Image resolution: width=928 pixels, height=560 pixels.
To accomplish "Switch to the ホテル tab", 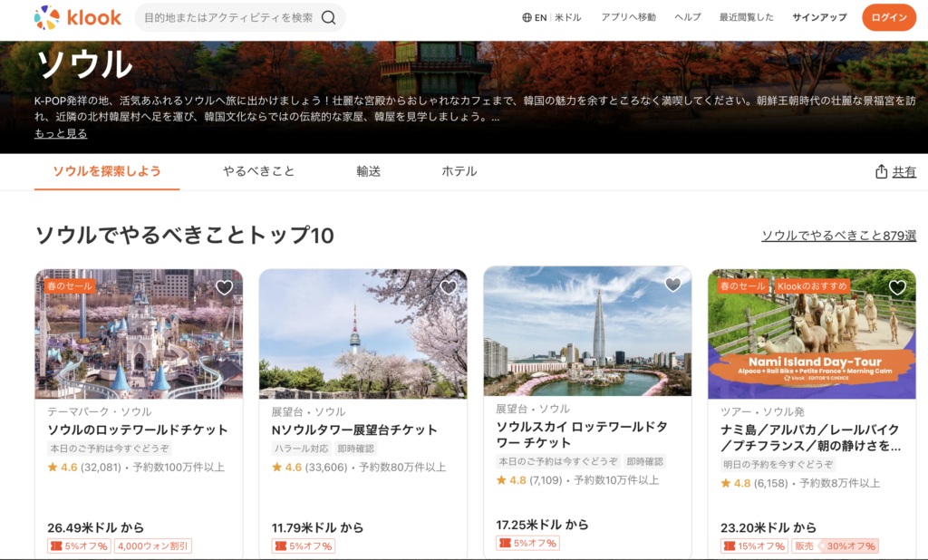I will pos(459,171).
